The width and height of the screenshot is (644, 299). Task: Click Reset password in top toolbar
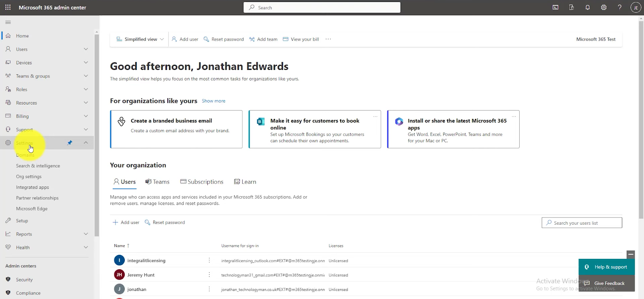coord(223,39)
